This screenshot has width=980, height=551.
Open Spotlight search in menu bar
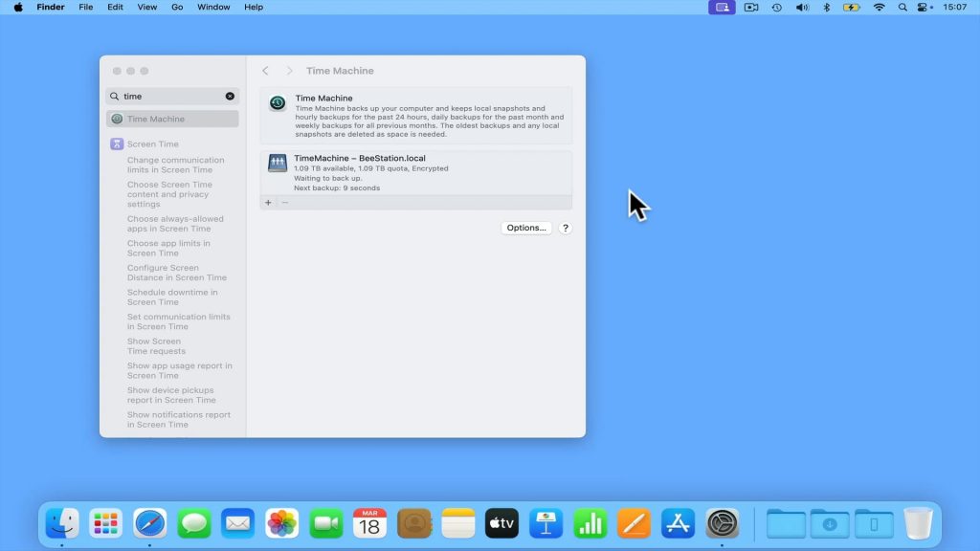coord(902,8)
